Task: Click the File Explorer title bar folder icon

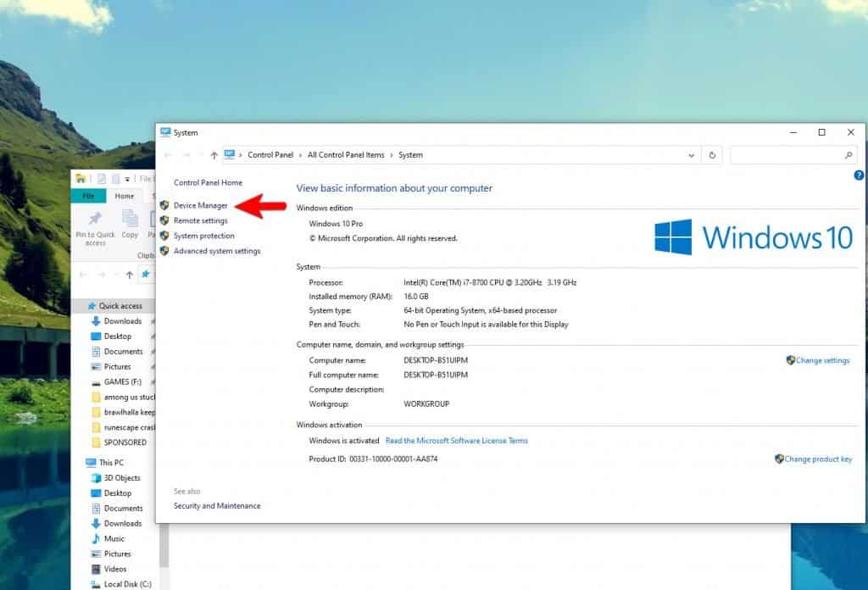Action: (x=81, y=178)
